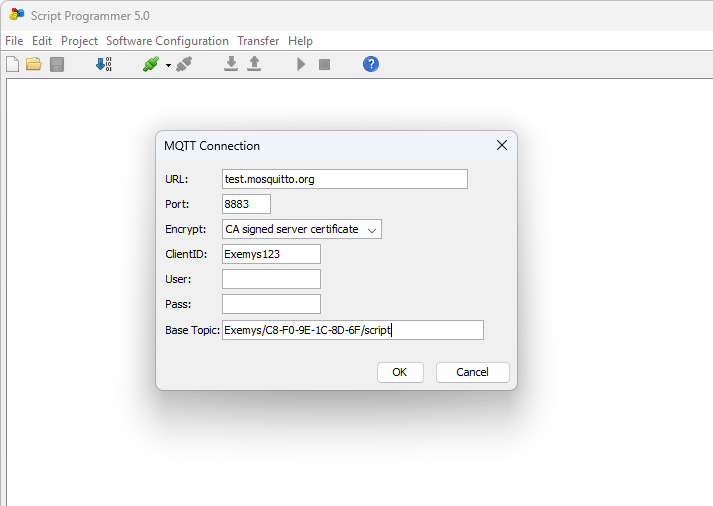Close the MQTT Connection dialog
The width and height of the screenshot is (713, 506).
tap(502, 145)
